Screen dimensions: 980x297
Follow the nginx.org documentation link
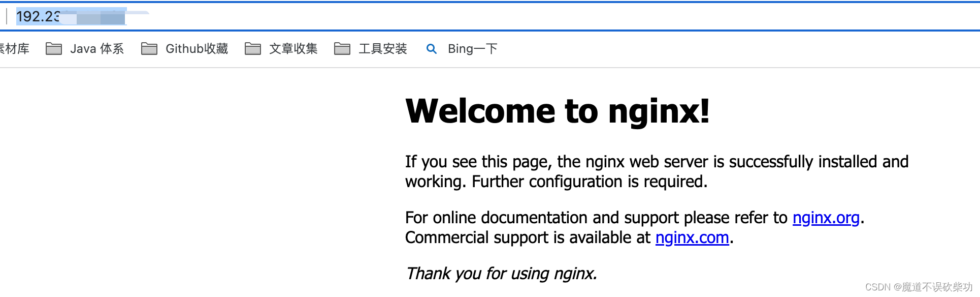826,218
